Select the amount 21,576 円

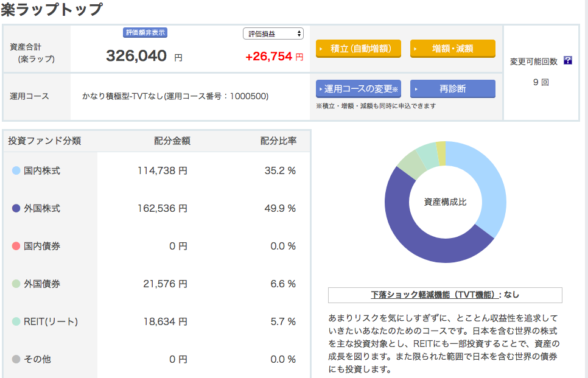(x=165, y=284)
